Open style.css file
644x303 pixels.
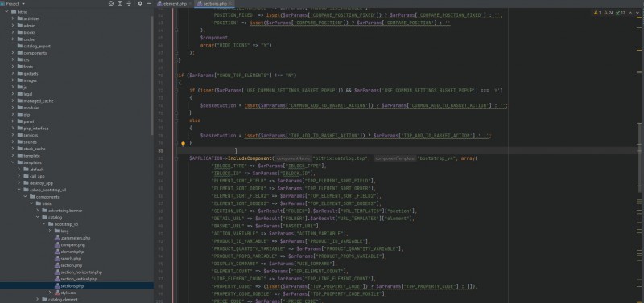click(65, 293)
